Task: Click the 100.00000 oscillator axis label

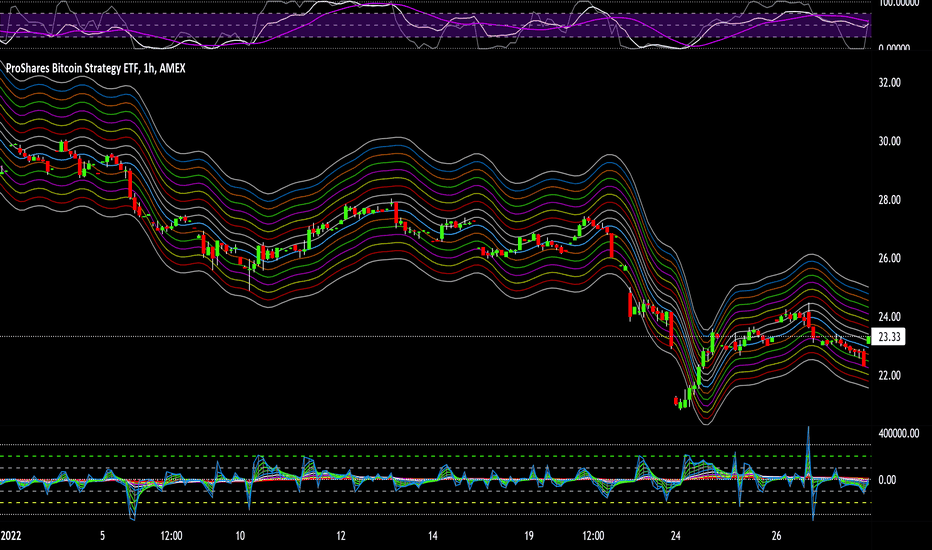Action: 899,3
